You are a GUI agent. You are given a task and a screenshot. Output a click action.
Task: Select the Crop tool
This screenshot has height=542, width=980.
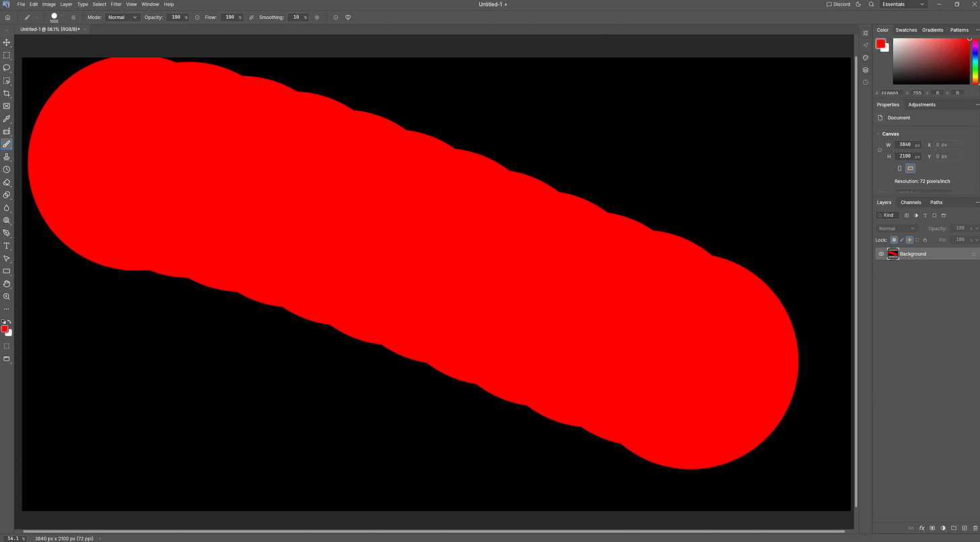(7, 94)
